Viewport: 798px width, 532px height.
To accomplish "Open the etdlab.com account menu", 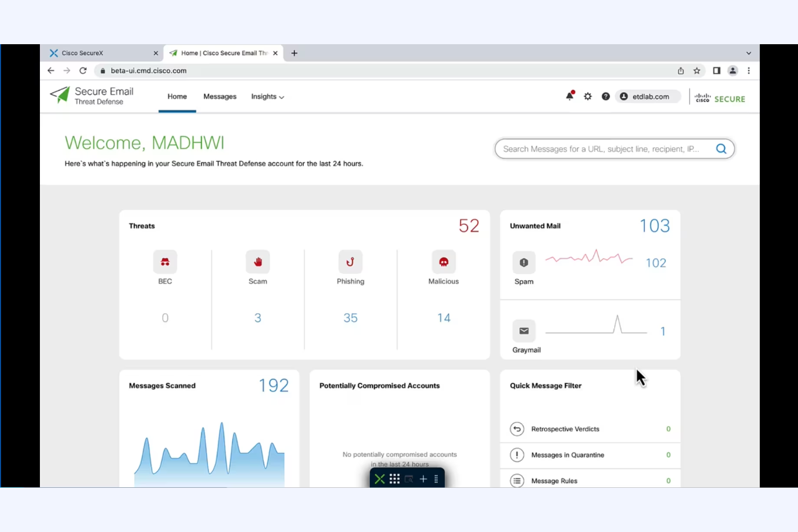I will tap(648, 96).
